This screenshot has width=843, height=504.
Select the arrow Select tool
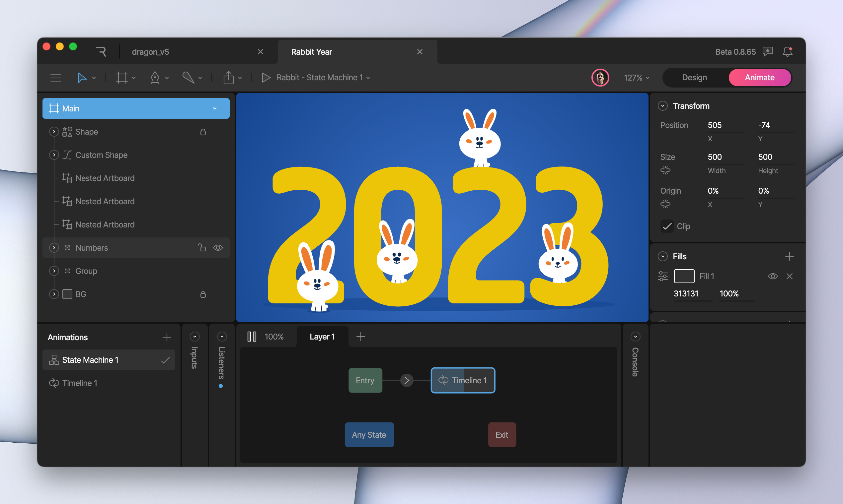tap(82, 78)
